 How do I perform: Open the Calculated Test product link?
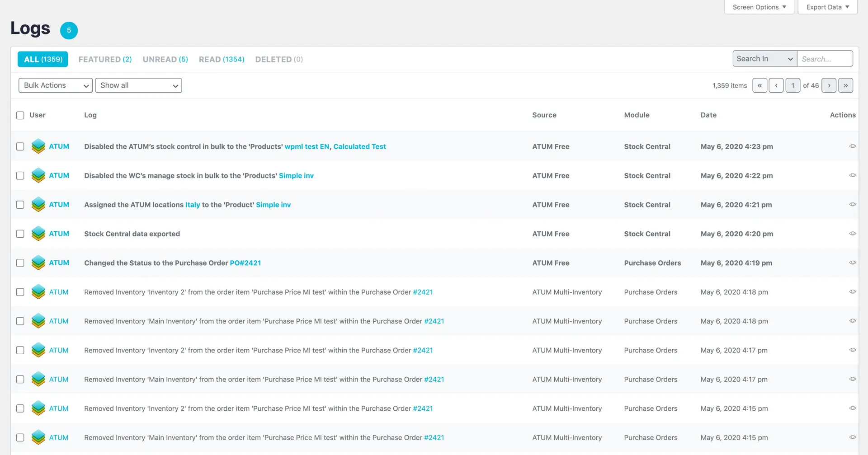359,146
